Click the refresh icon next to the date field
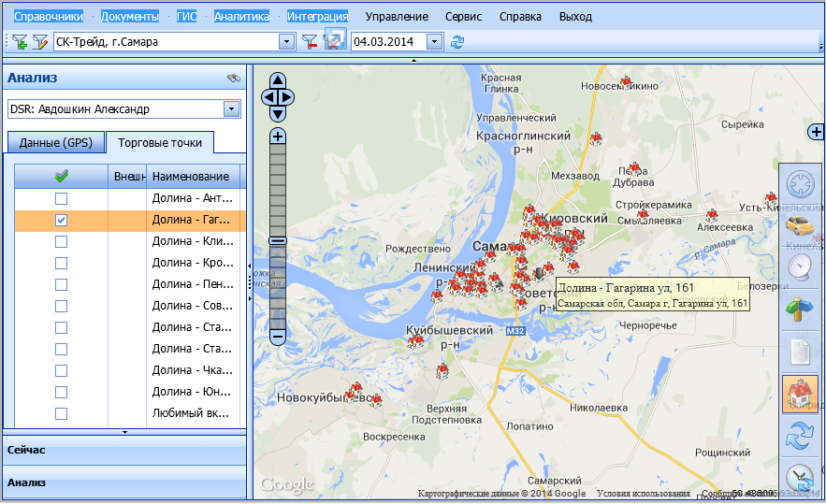The image size is (826, 504). pyautogui.click(x=457, y=42)
